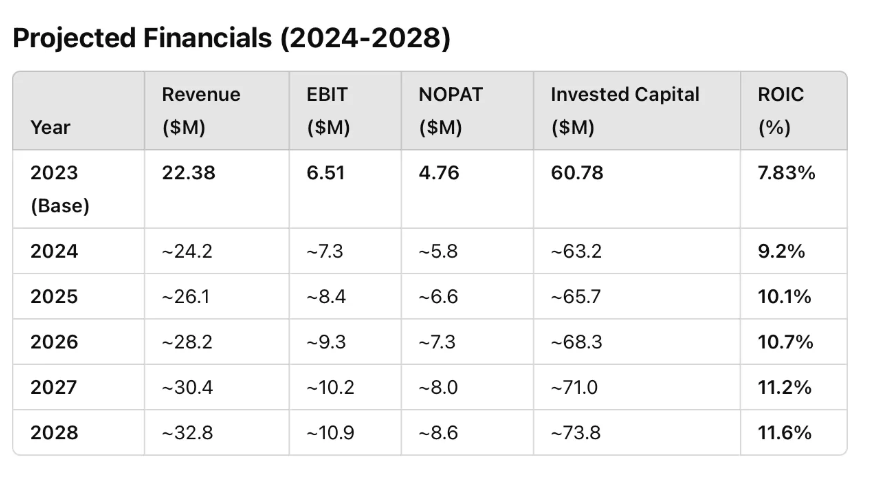Click the Revenue ($M) column header
This screenshot has height=499, width=876.
[201, 111]
